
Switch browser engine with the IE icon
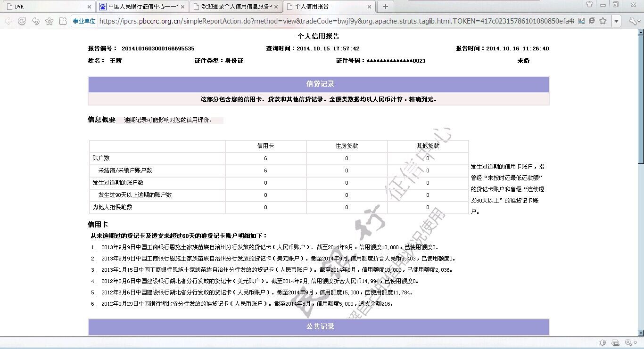(x=592, y=21)
